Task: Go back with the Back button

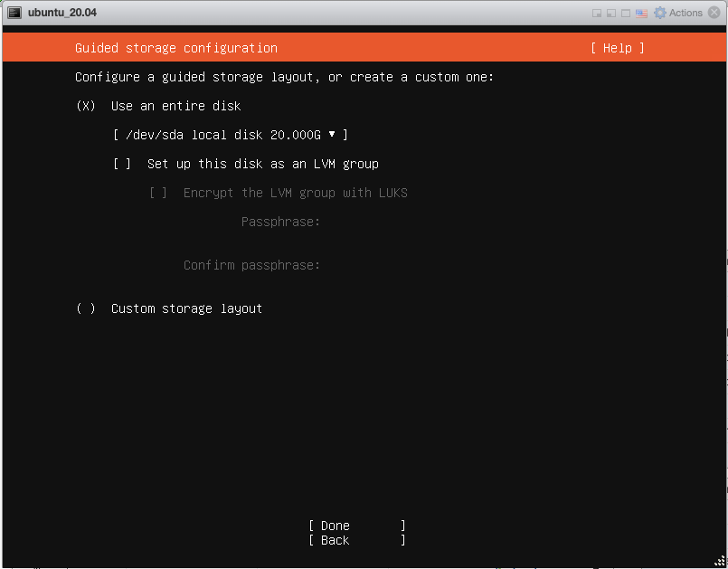Action: (357, 540)
